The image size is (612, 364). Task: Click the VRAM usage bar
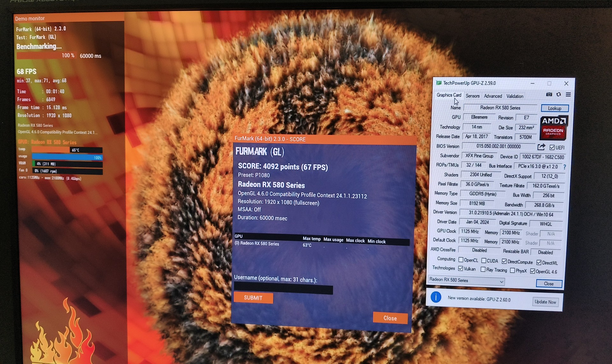click(x=67, y=164)
